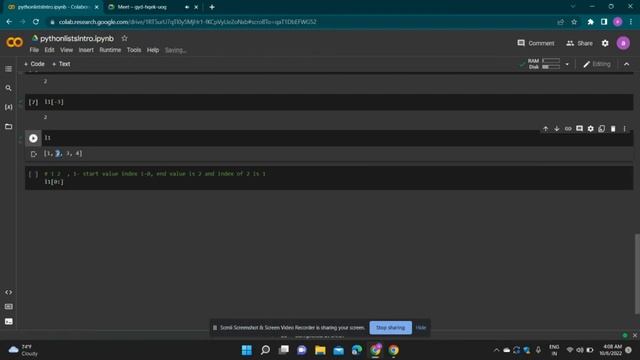The height and width of the screenshot is (360, 640).
Task: Stop sharing the screen
Action: pyautogui.click(x=391, y=328)
